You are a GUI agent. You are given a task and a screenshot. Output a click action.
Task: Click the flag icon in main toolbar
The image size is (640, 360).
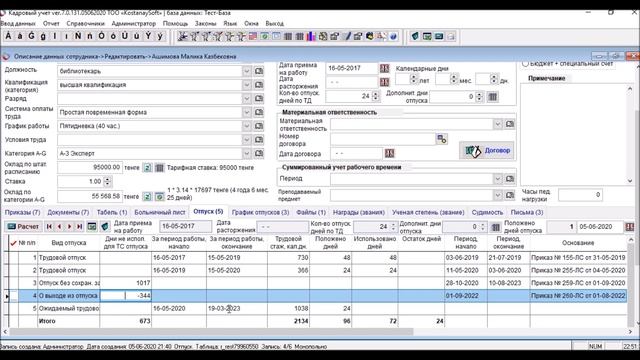click(x=253, y=37)
